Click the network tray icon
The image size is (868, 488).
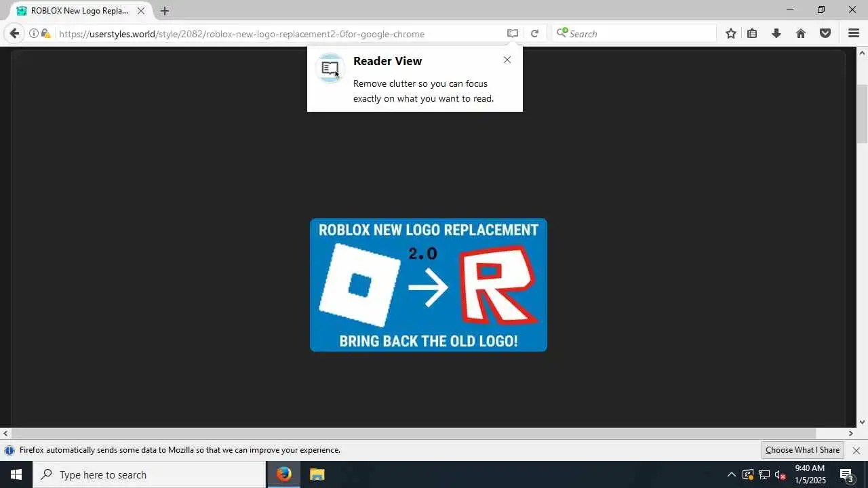764,474
